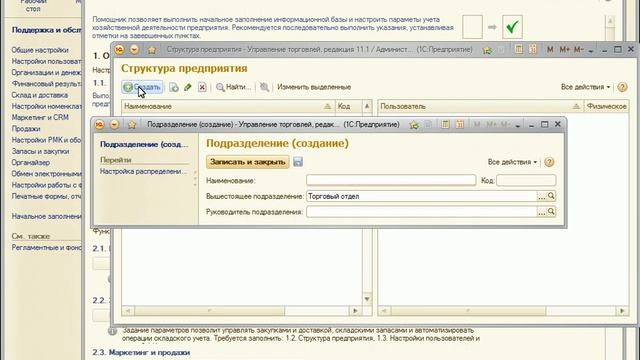
Task: Open Начальное заполнение in left sidebar
Action: (x=47, y=216)
